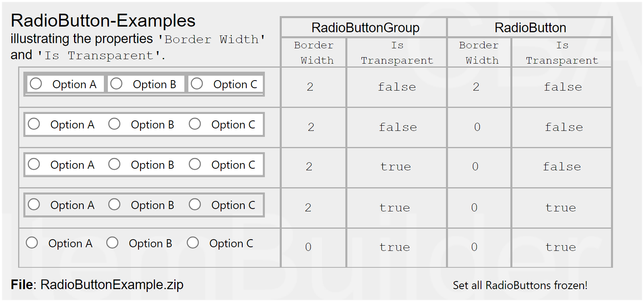Screen dimensions: 644x302
Task: Click 'Set all RadioButtons frozen!' text
Action: [520, 285]
